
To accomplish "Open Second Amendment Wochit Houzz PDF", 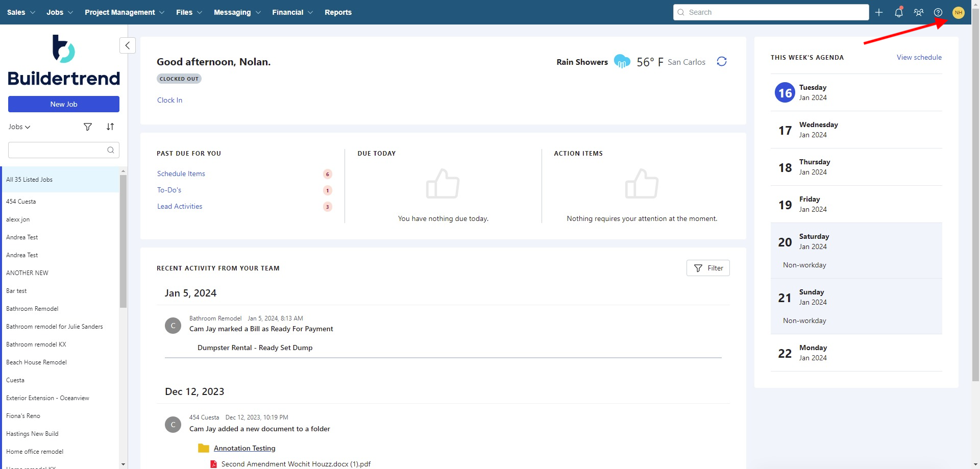I will (296, 464).
